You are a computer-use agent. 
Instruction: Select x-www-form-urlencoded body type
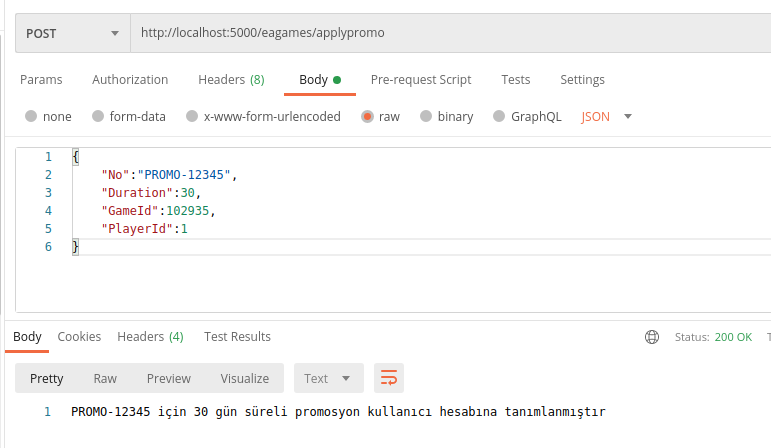pyautogui.click(x=192, y=116)
